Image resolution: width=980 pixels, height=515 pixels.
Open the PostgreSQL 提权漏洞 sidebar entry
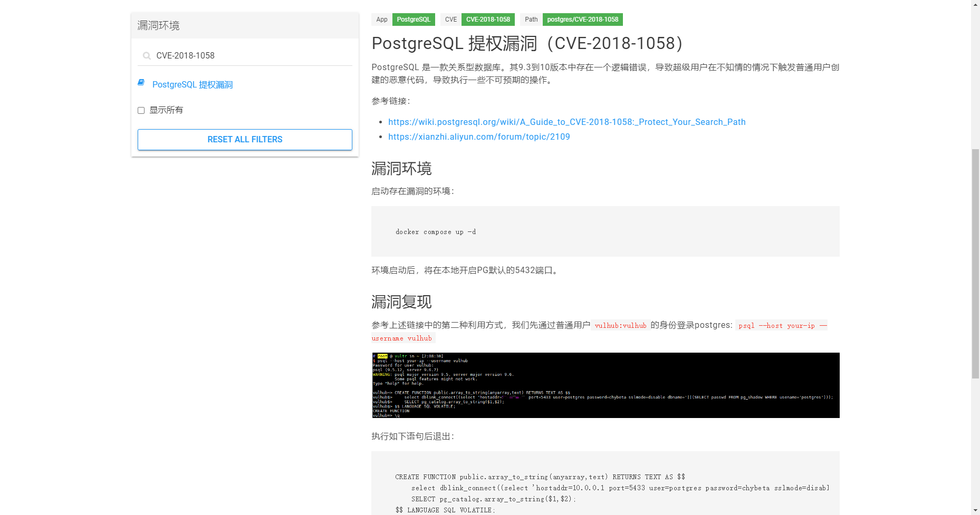point(193,84)
